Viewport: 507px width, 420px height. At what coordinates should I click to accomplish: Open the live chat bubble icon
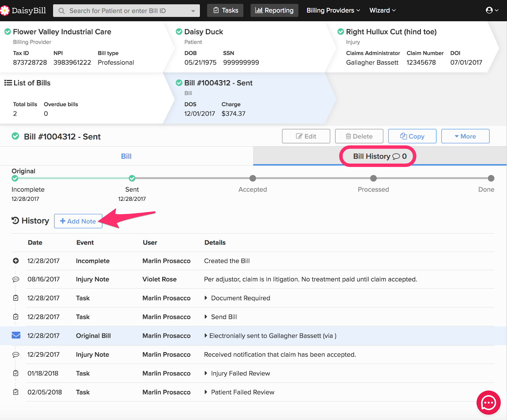(488, 403)
